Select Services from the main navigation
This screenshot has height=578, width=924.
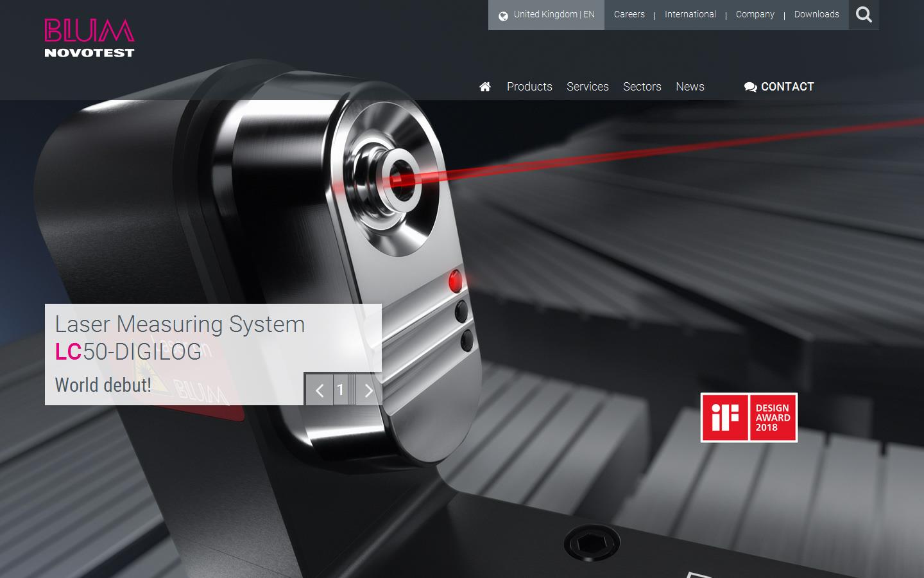587,86
